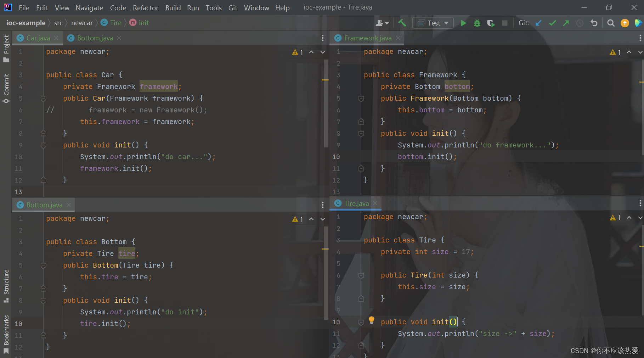This screenshot has height=358, width=644.
Task: Click the yellow warning stripe in Car.java
Action: click(325, 80)
